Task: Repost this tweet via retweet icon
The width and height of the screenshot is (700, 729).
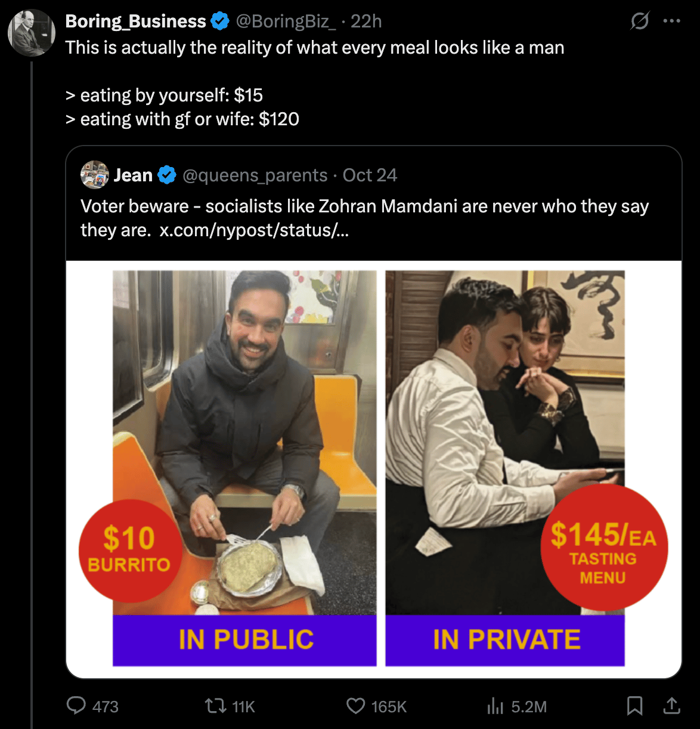Action: coord(214,706)
